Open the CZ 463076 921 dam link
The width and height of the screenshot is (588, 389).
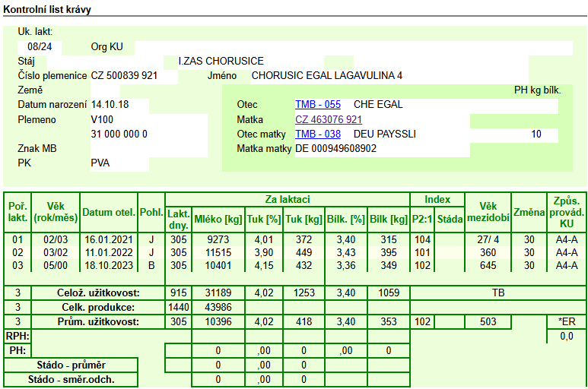click(329, 119)
